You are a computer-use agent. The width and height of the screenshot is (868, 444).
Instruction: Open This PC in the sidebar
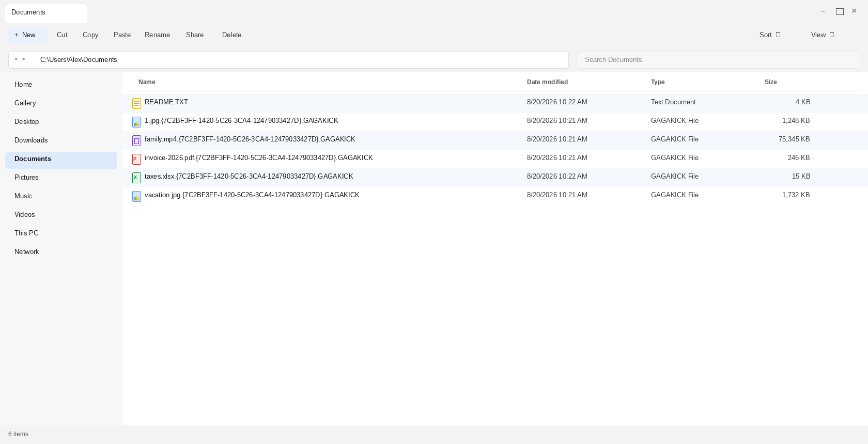tap(61, 233)
